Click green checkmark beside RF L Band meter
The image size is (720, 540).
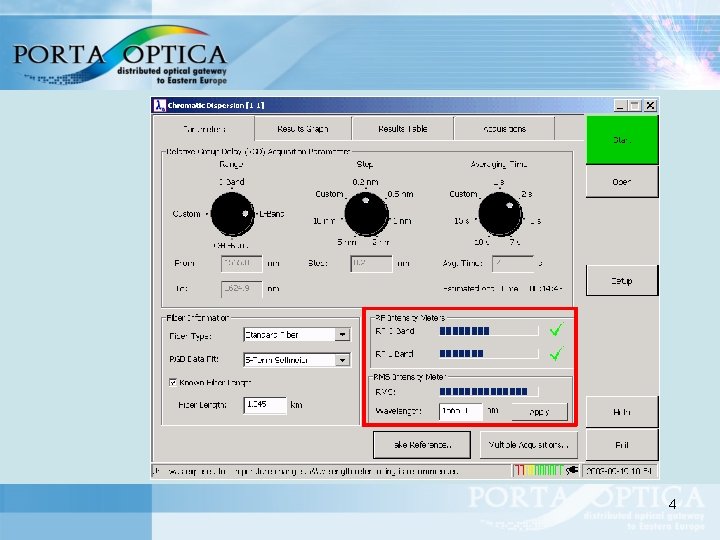(556, 354)
